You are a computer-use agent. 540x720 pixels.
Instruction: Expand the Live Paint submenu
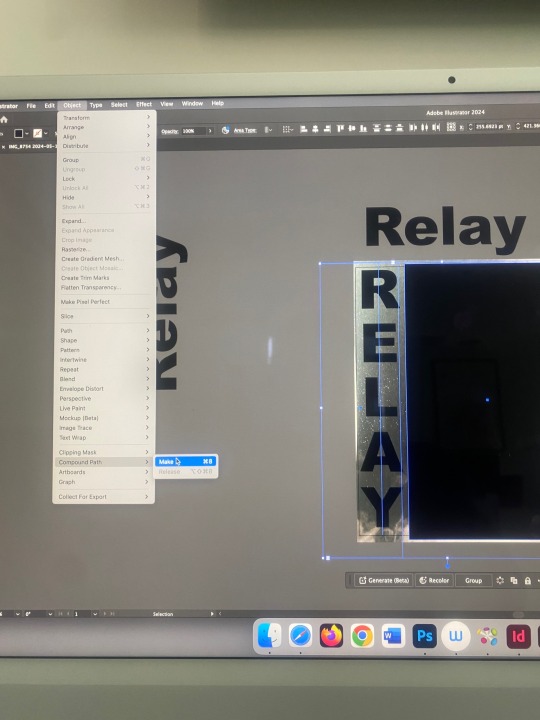pyautogui.click(x=103, y=408)
